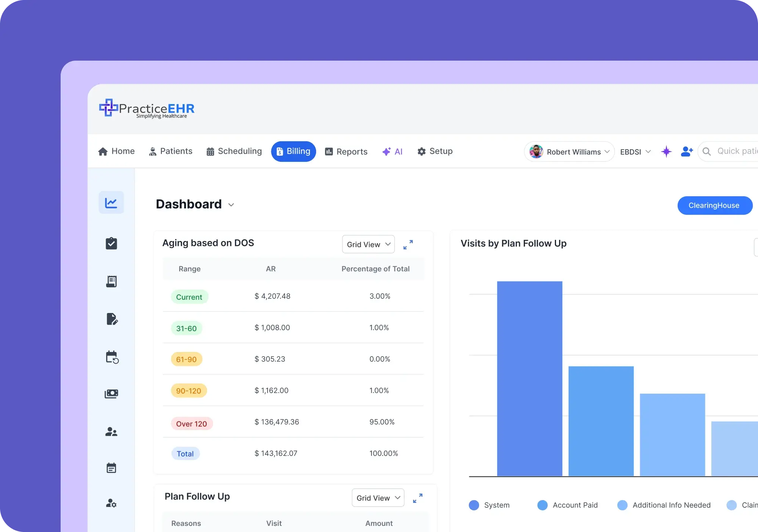Expand the Aging based on DOS panel to fullscreen
Image resolution: width=758 pixels, height=532 pixels.
[409, 244]
